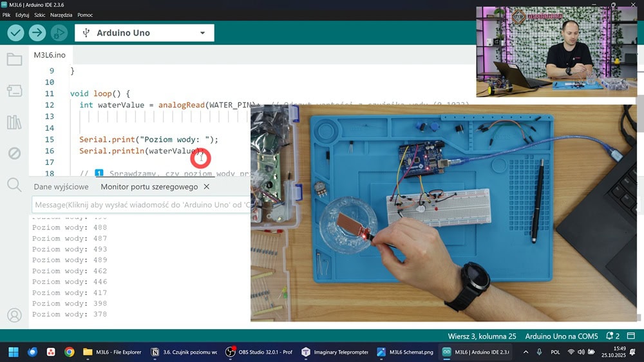Show hidden system tray icons chevron
644x362 pixels.
tap(526, 352)
